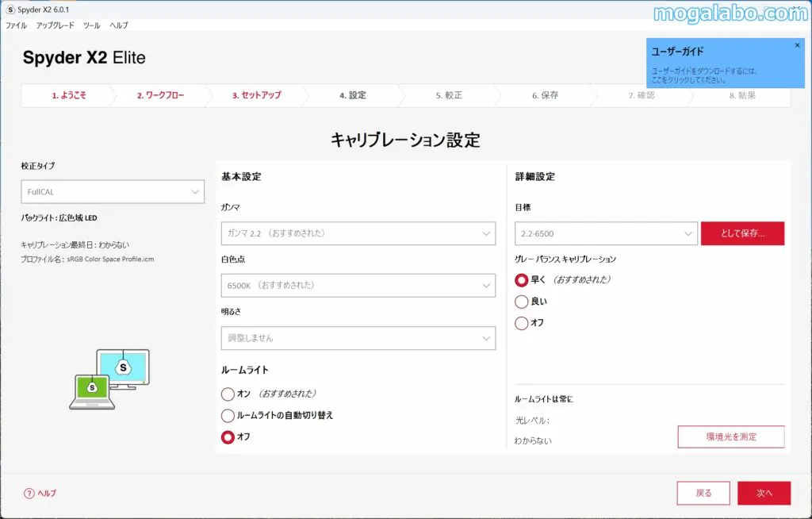Expand the FullCAL 校正タイプ dropdown
Screen dimensions: 812x519
coord(112,191)
